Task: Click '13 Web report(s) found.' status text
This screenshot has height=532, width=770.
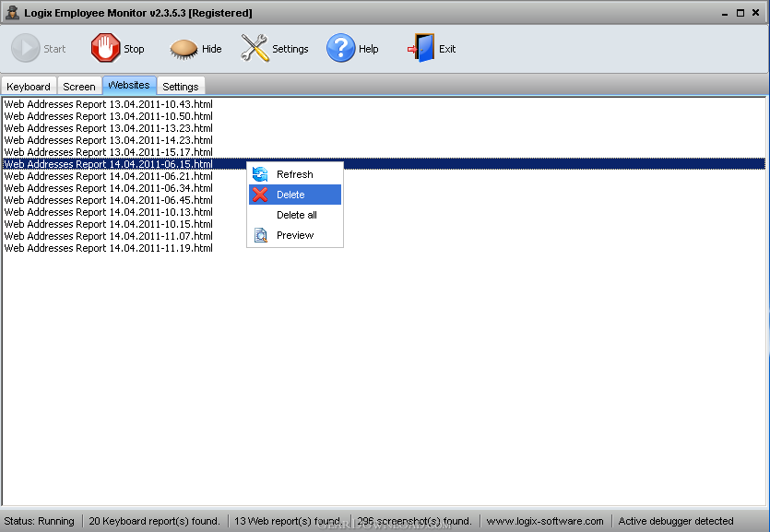Action: click(289, 521)
